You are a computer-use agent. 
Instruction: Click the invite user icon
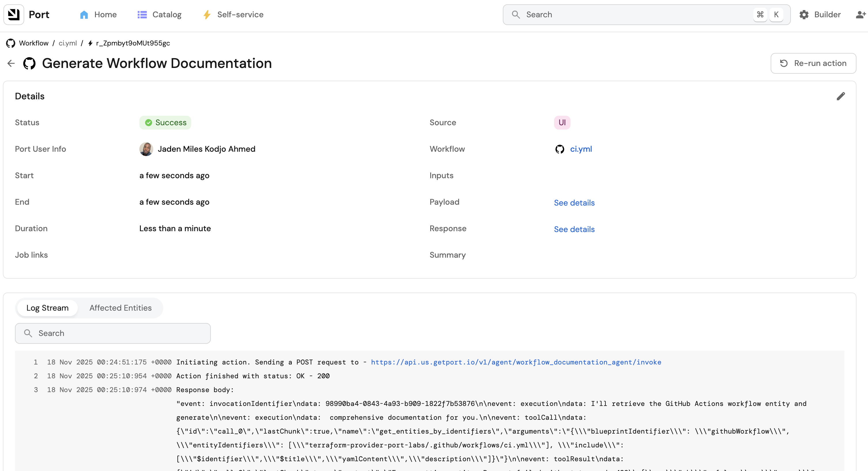pos(861,14)
